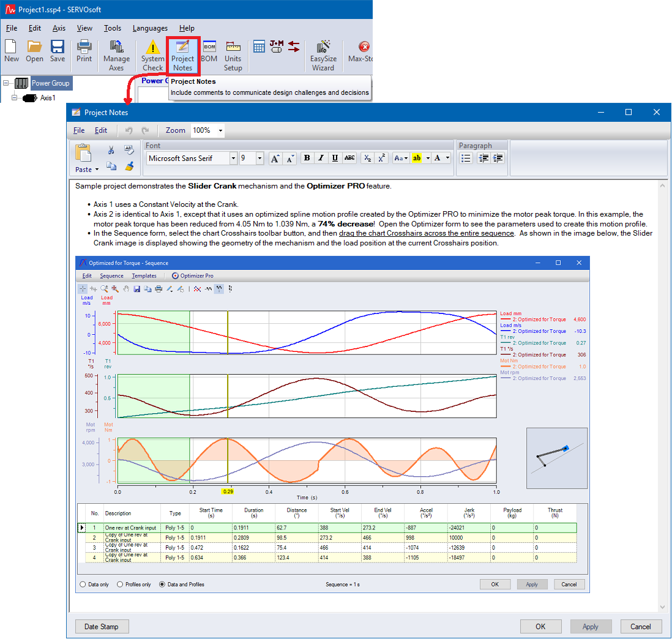Open Units Setup

[233, 54]
